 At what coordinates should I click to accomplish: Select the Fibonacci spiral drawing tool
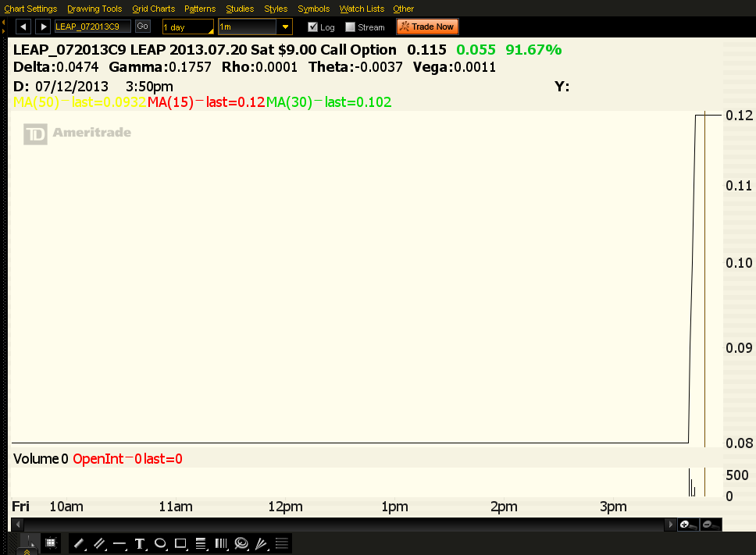point(241,543)
